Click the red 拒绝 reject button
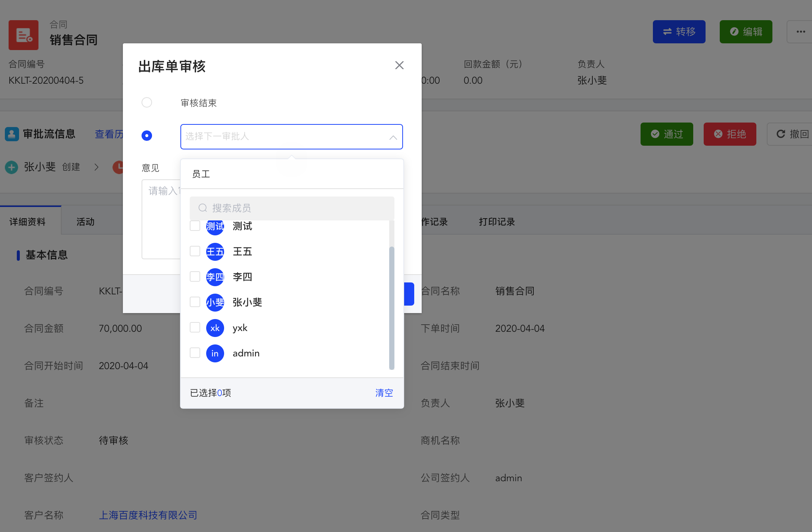Viewport: 812px width, 532px height. pyautogui.click(x=729, y=134)
